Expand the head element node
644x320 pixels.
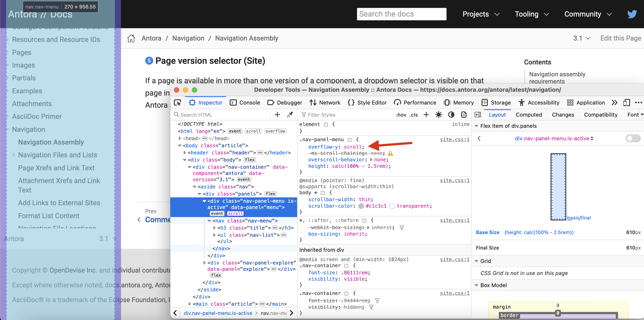pyautogui.click(x=180, y=138)
